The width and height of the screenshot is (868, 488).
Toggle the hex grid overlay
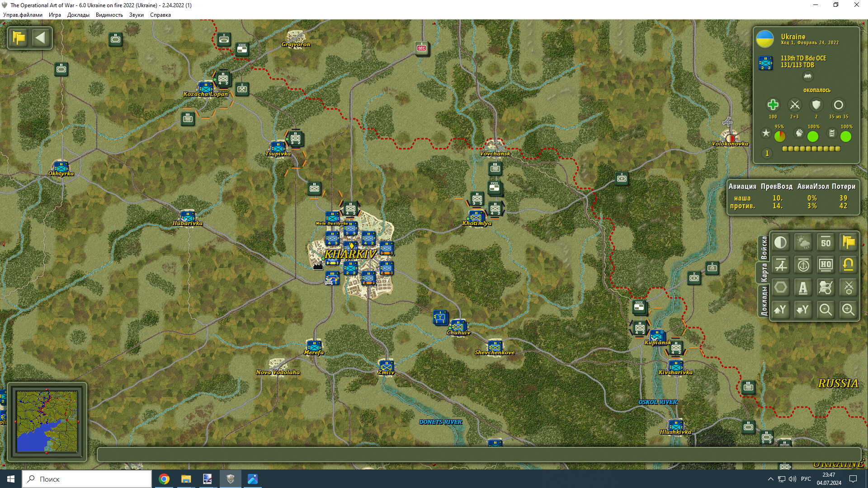(781, 287)
